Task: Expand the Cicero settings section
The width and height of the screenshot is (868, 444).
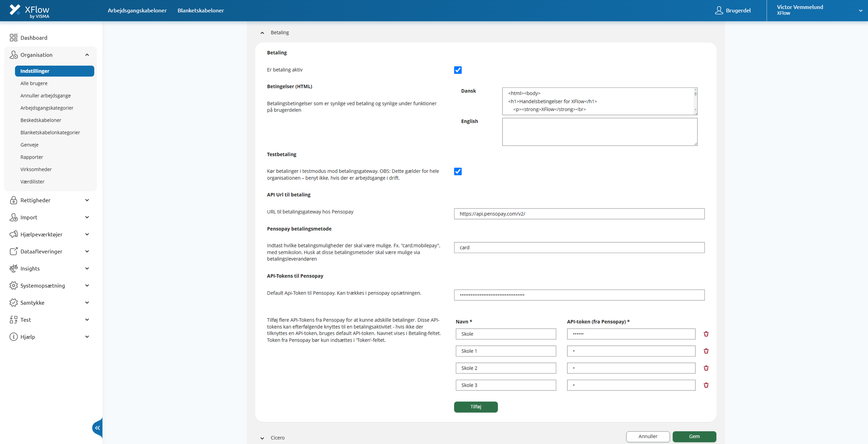Action: click(262, 438)
